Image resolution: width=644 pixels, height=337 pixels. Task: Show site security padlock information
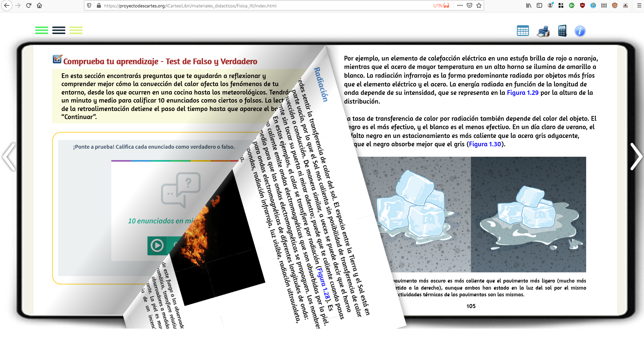tap(99, 6)
